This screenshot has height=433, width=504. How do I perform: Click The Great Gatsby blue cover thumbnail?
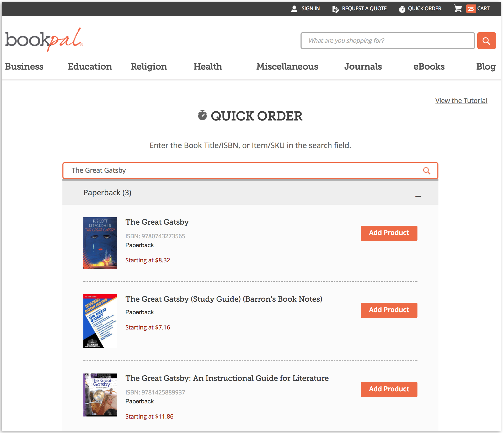100,243
